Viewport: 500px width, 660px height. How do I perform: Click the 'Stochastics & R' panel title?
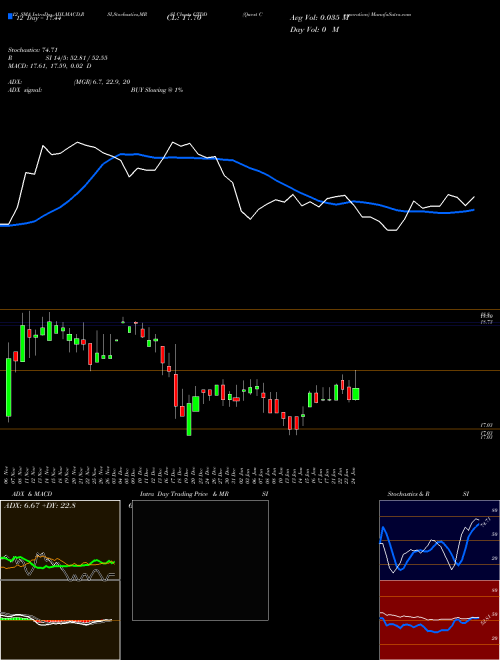tap(409, 494)
